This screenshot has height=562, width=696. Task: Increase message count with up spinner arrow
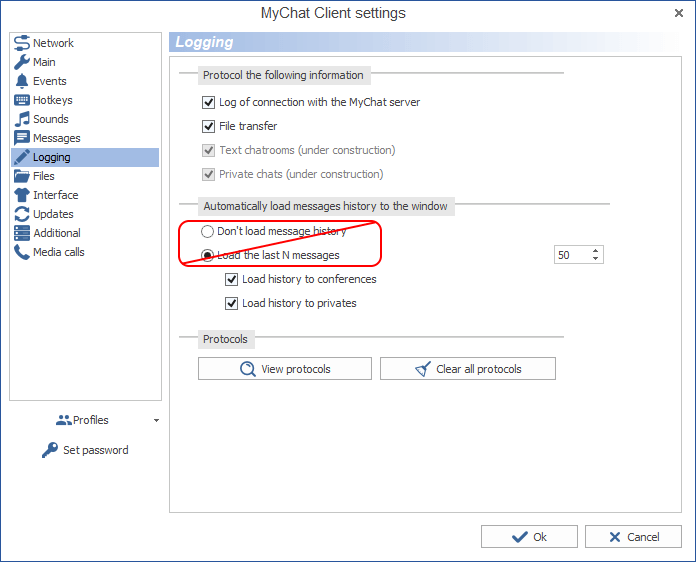(x=595, y=251)
